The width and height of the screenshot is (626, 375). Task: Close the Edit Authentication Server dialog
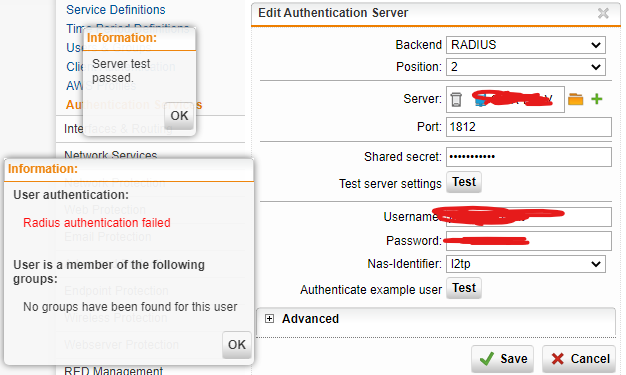pos(603,13)
